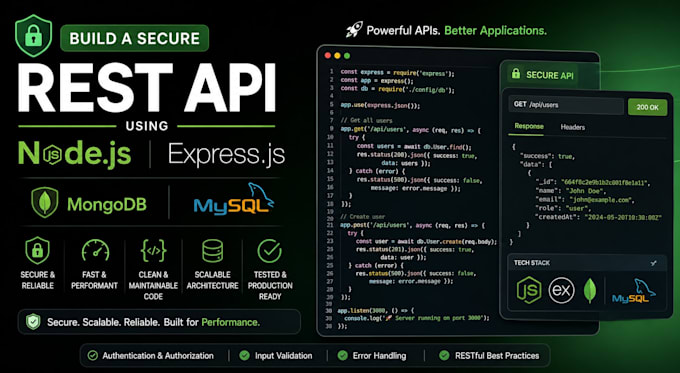Click the "success": true response line

pos(547,156)
